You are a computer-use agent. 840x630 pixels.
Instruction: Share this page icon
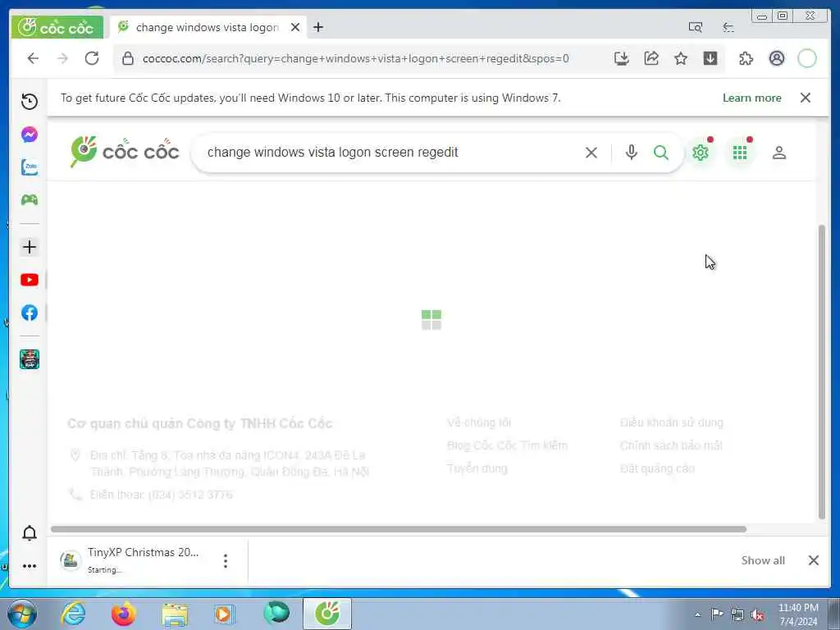[651, 58]
